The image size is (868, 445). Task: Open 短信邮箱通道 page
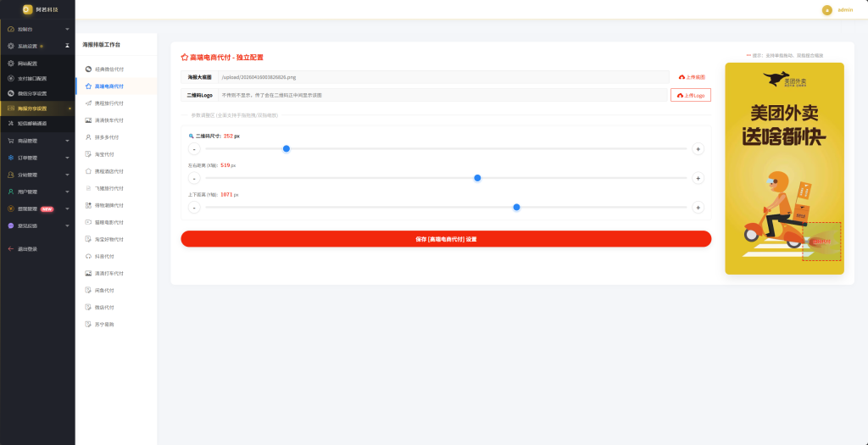37,124
